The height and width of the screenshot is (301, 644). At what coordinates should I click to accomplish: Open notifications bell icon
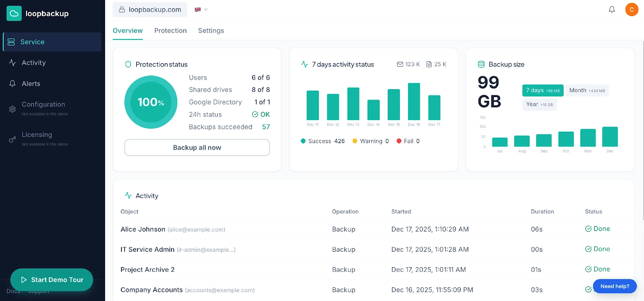[x=612, y=9]
